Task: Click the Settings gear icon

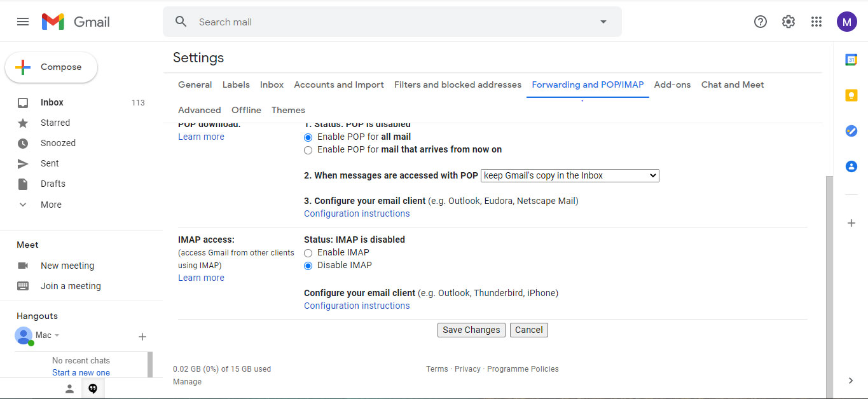Action: click(x=788, y=22)
